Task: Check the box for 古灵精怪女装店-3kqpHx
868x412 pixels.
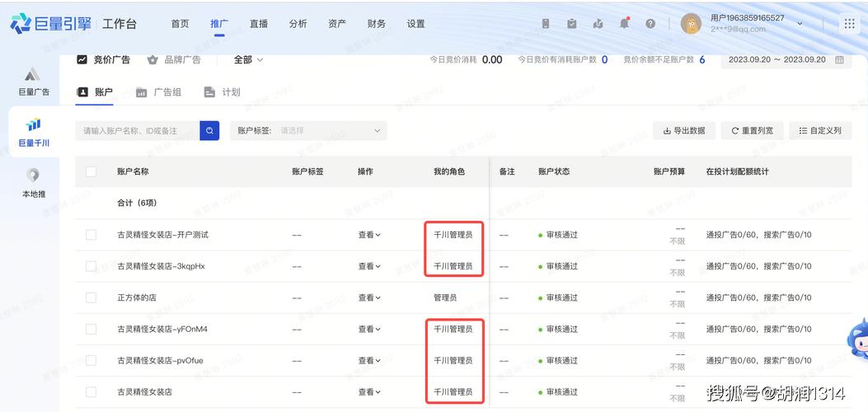Action: [91, 266]
